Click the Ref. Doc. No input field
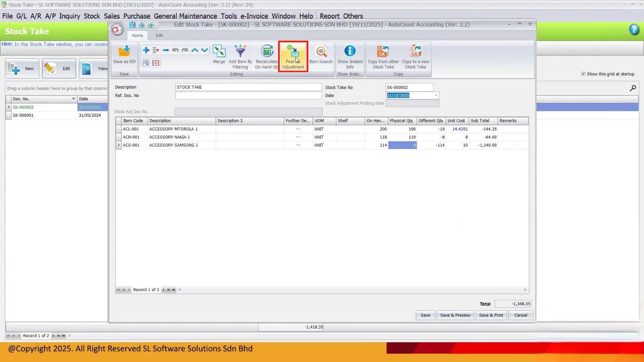 [248, 96]
